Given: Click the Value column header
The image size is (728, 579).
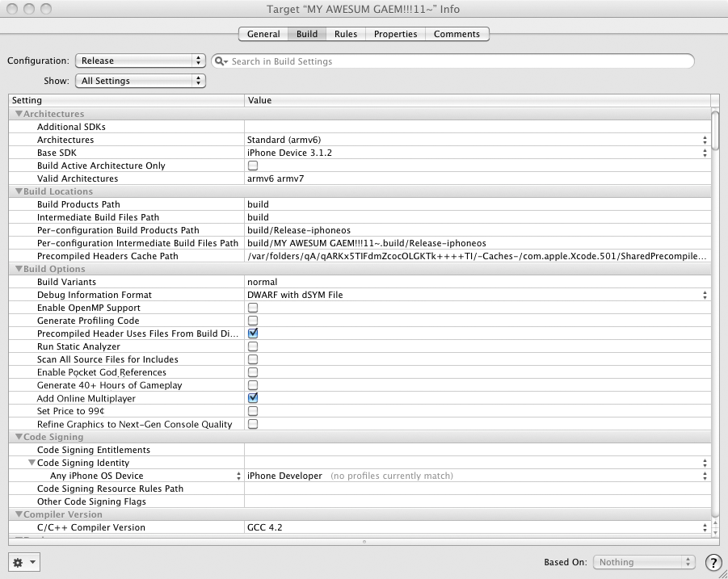Looking at the screenshot, I should 478,100.
